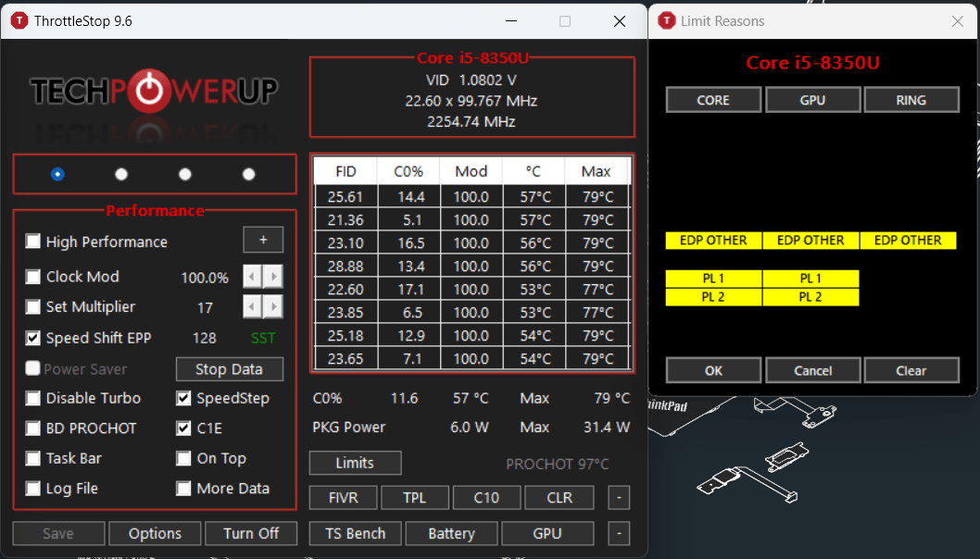
Task: Click the plus button beside High Performance
Action: [263, 241]
